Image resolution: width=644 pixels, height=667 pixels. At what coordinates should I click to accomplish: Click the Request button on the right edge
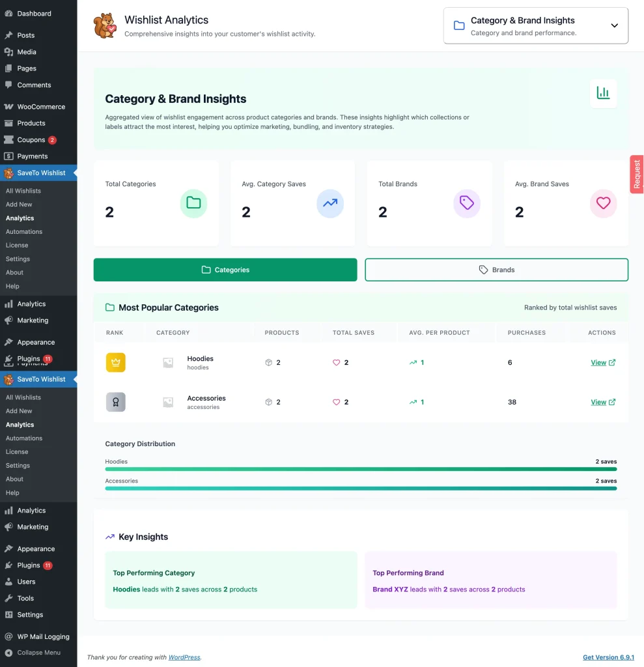(637, 174)
